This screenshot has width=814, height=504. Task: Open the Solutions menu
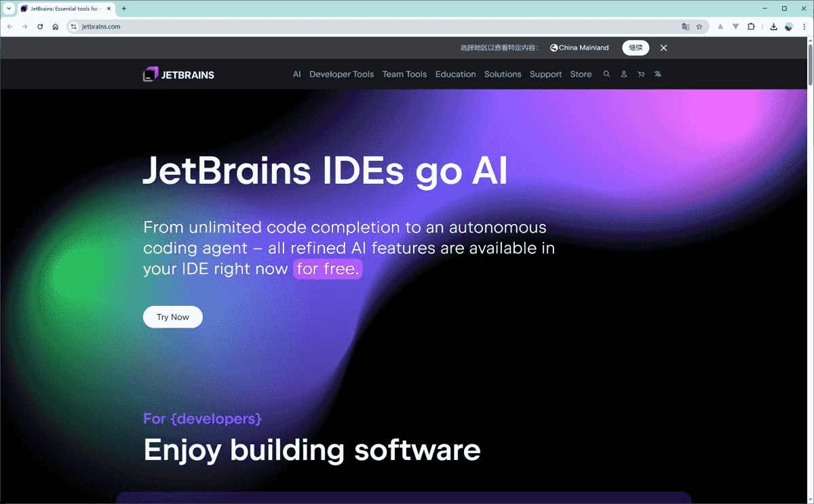[x=503, y=74]
